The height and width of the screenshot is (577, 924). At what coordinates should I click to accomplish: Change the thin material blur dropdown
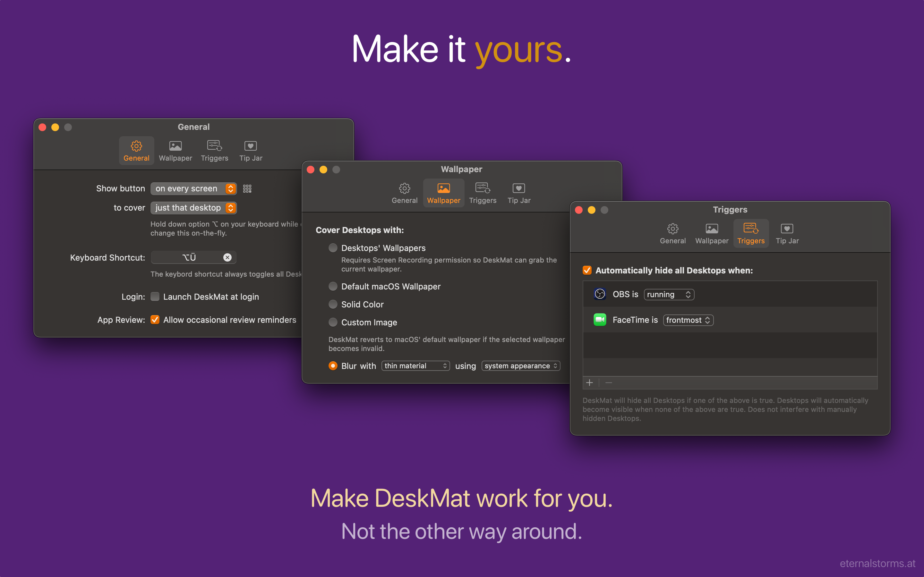(415, 365)
